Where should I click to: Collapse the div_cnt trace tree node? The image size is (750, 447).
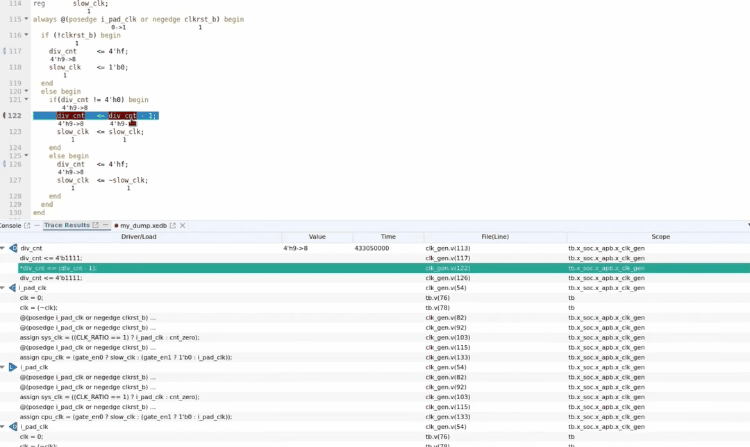click(x=3, y=248)
